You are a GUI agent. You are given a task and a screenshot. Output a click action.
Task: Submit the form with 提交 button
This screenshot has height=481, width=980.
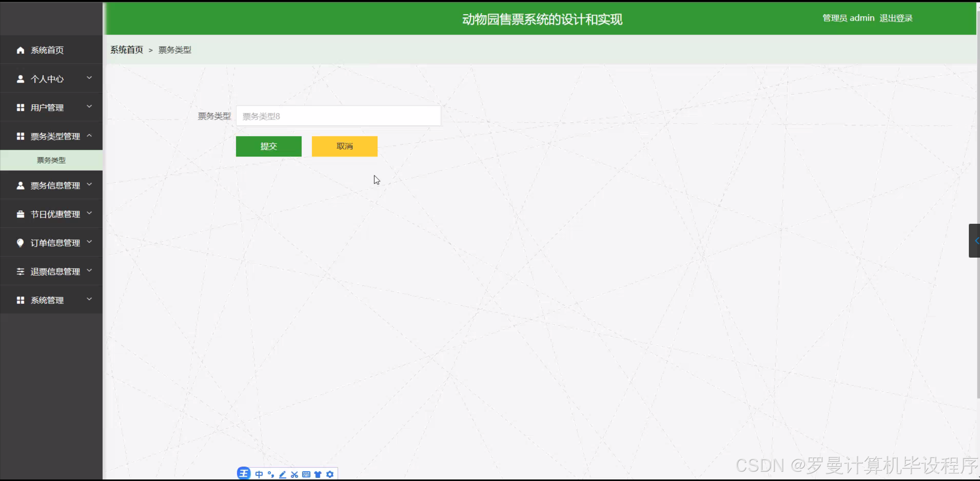[x=269, y=146]
